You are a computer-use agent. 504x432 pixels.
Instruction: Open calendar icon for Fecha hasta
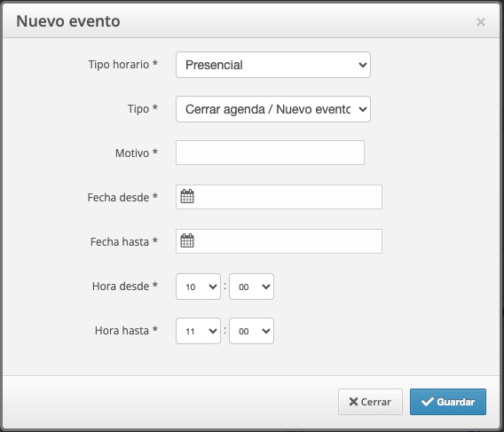(187, 240)
